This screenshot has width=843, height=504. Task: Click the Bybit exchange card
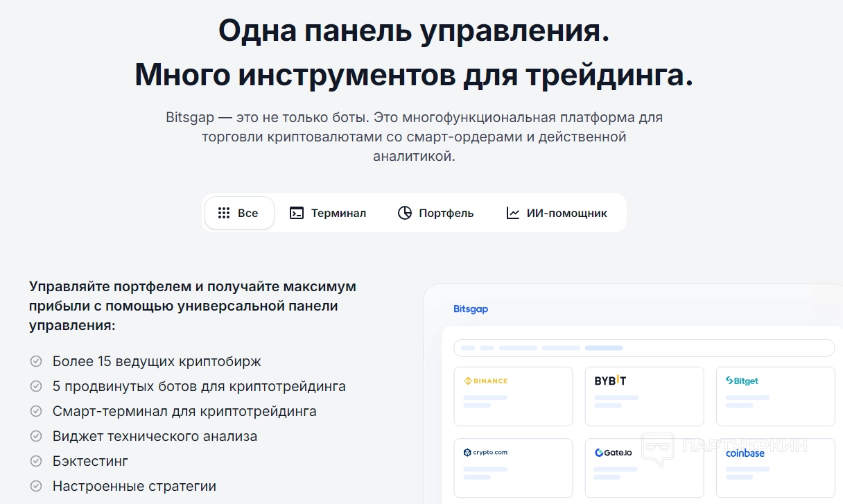[644, 396]
